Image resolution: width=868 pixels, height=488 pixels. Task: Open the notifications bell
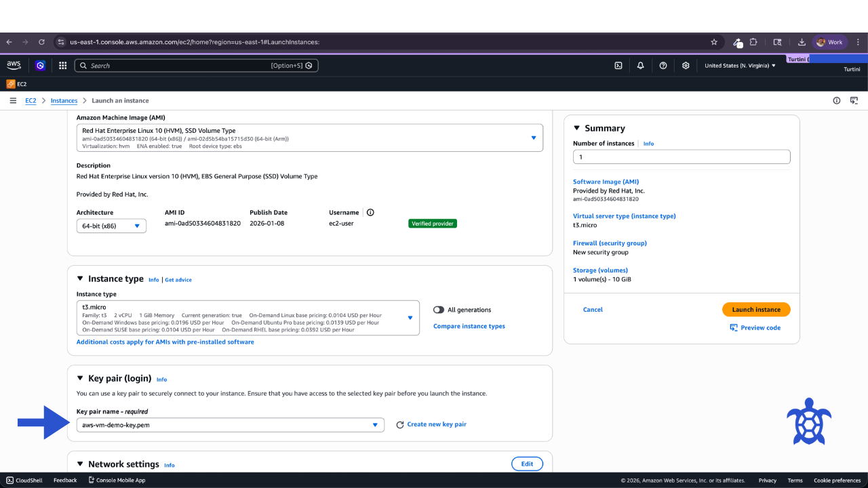coord(640,66)
